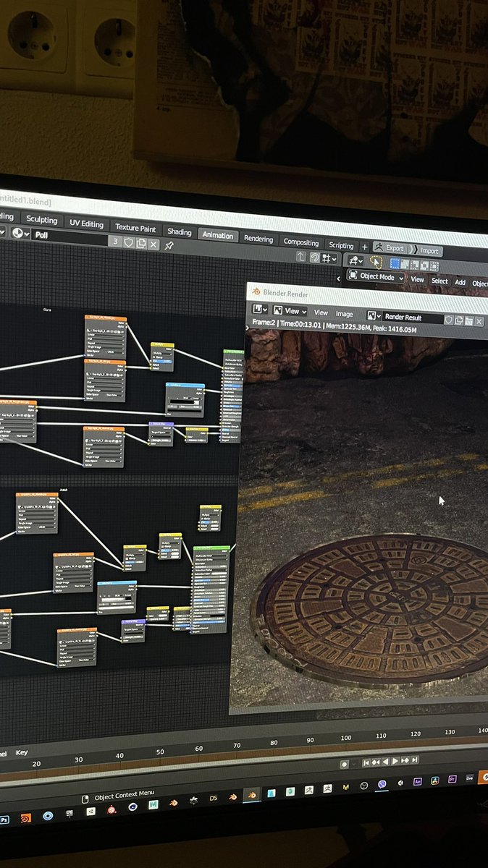The height and width of the screenshot is (868, 488).
Task: Open image browse dropdown beside Render Result
Action: tap(374, 316)
